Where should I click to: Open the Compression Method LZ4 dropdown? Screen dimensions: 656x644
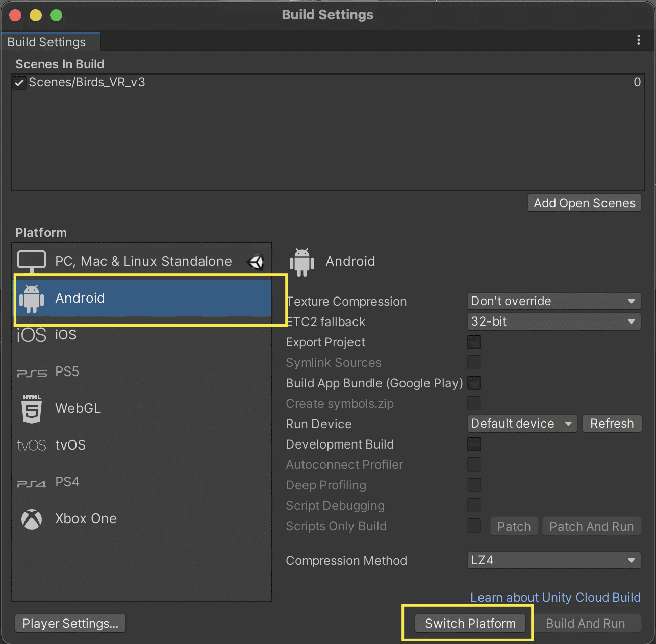[x=554, y=560]
